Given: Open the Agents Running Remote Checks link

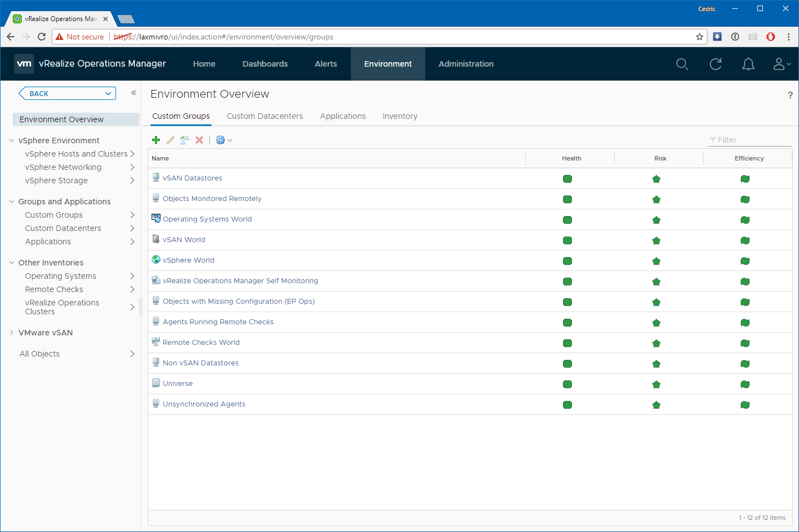Looking at the screenshot, I should (218, 322).
